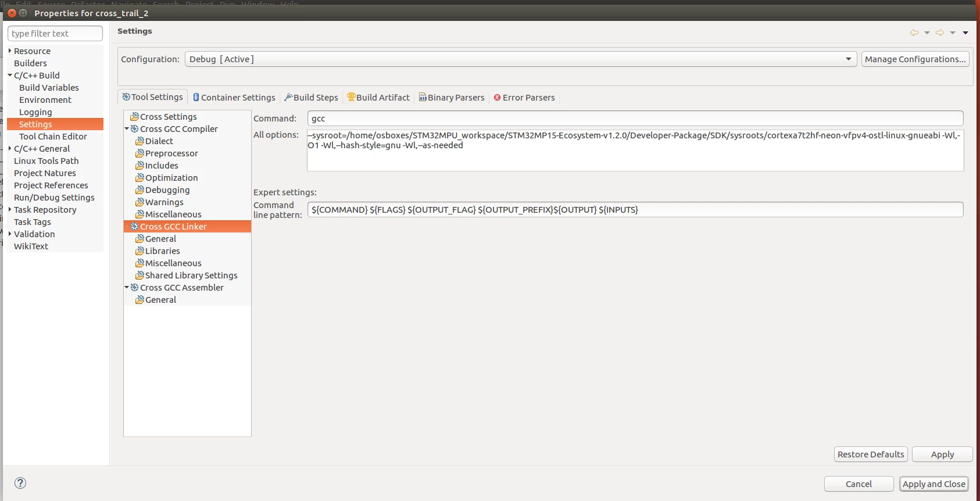This screenshot has height=501, width=980.
Task: Click the Cross GCC Linker gear icon
Action: (x=134, y=227)
